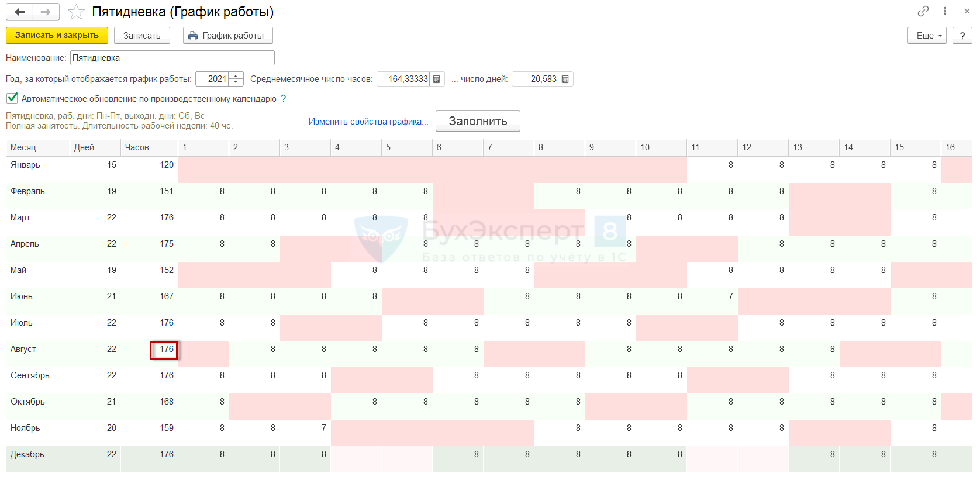Click Февраль hours cell 151
980x480 pixels.
(x=150, y=196)
